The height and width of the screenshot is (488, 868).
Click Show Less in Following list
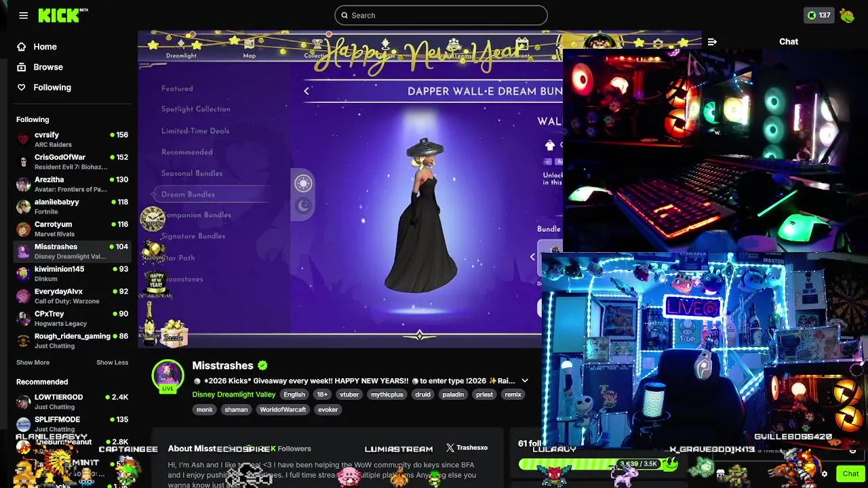pyautogui.click(x=112, y=363)
